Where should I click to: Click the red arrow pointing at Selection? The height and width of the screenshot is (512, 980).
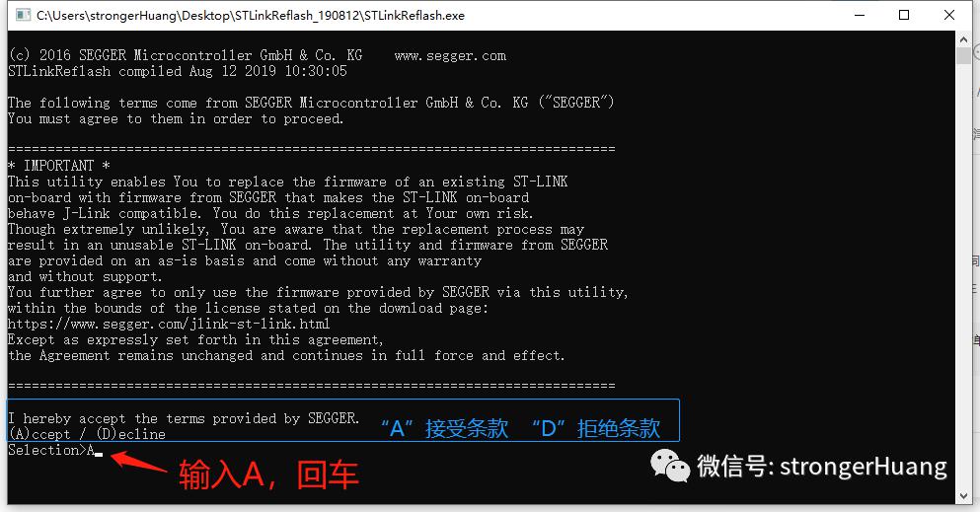click(x=139, y=464)
